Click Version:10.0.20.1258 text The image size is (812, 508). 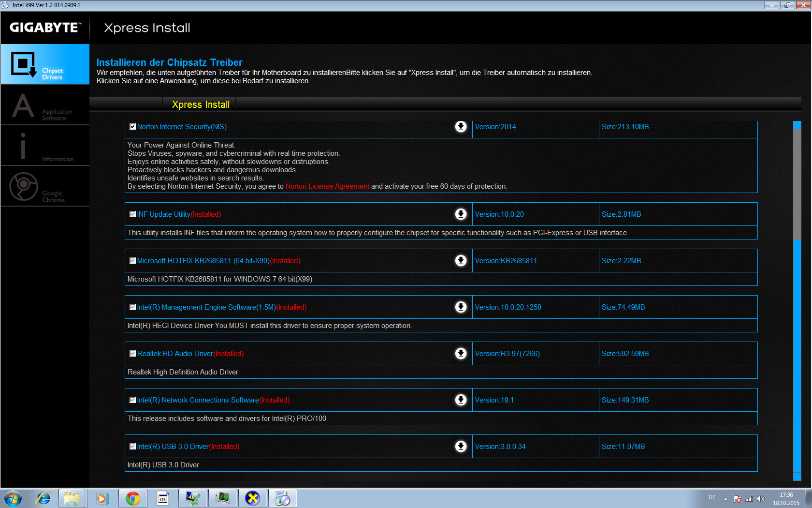pos(508,307)
